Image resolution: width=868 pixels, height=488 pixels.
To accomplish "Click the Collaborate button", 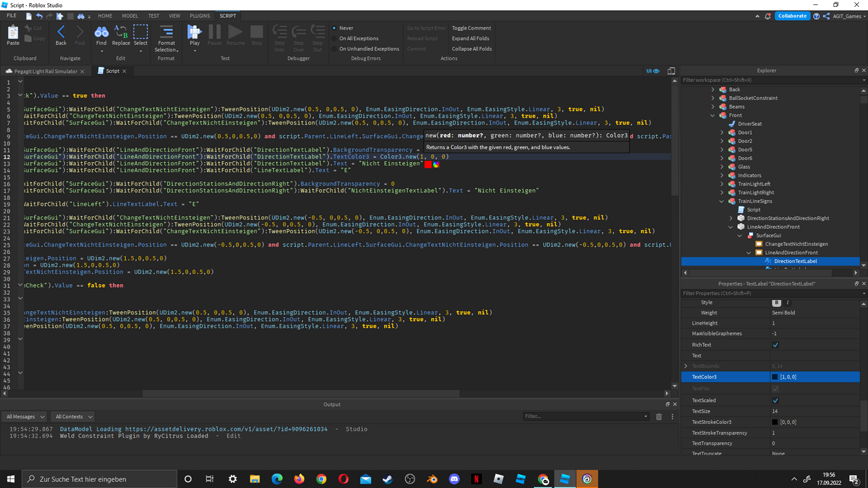I will pos(792,16).
